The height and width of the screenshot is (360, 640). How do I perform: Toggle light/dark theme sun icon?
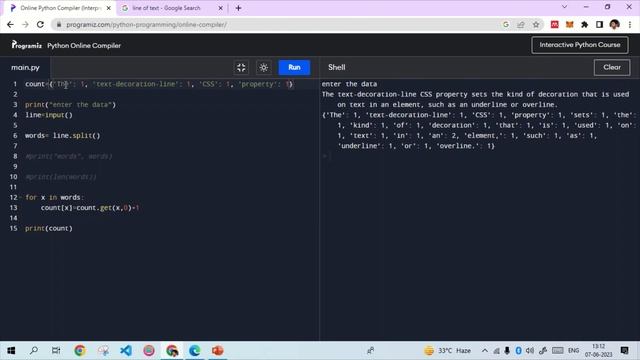(264, 68)
